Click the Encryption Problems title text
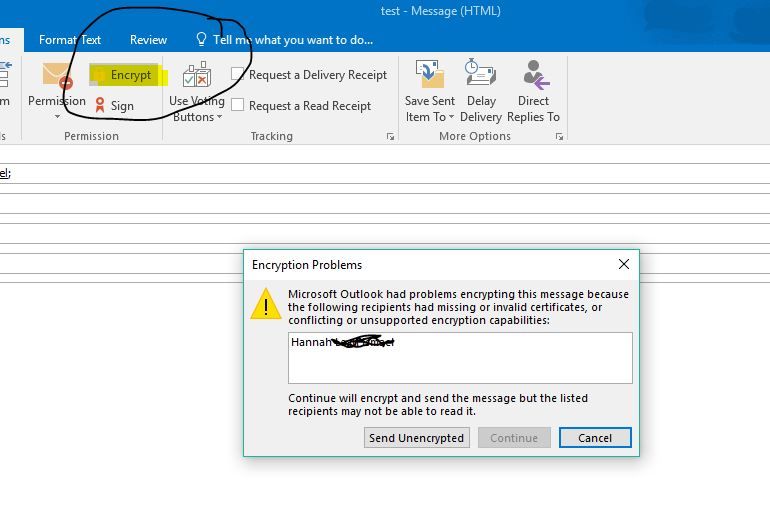This screenshot has width=770, height=516. click(x=307, y=265)
